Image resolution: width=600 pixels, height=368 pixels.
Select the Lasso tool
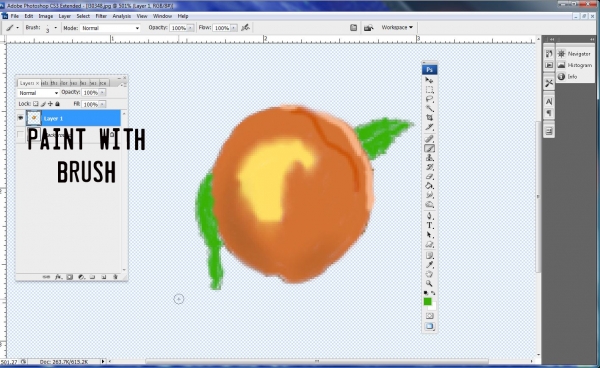[x=429, y=99]
